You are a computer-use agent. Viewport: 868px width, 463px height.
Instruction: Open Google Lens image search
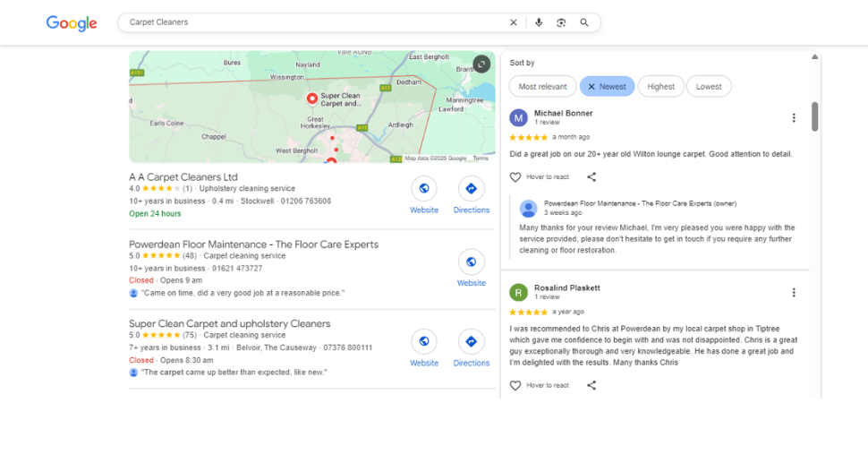coord(561,22)
